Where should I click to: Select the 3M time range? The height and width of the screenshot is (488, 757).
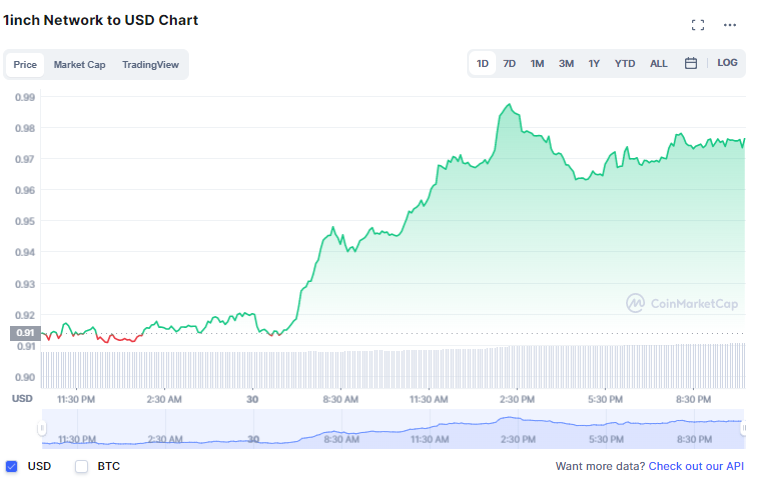566,64
